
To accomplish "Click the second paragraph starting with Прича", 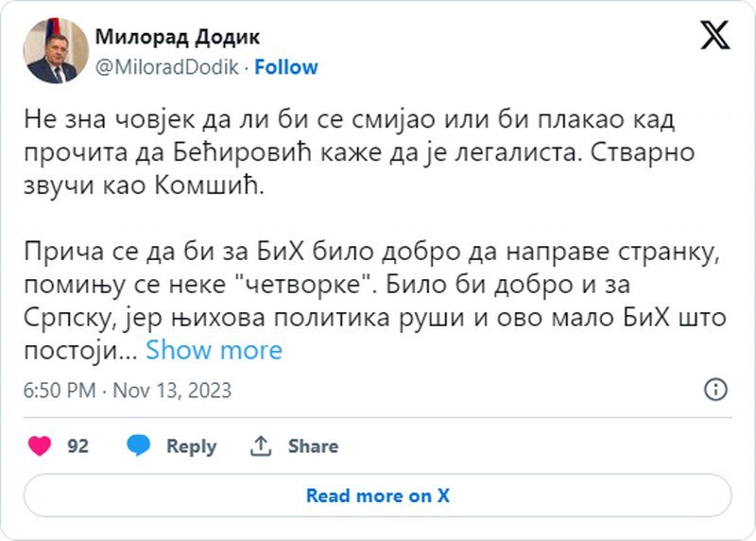I will pyautogui.click(x=375, y=301).
